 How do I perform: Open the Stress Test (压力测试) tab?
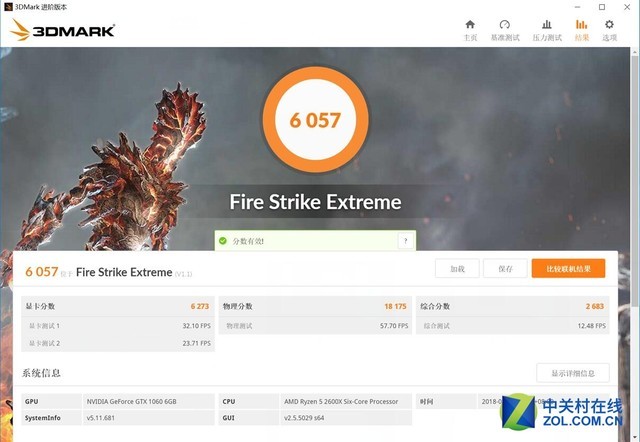pos(547,31)
